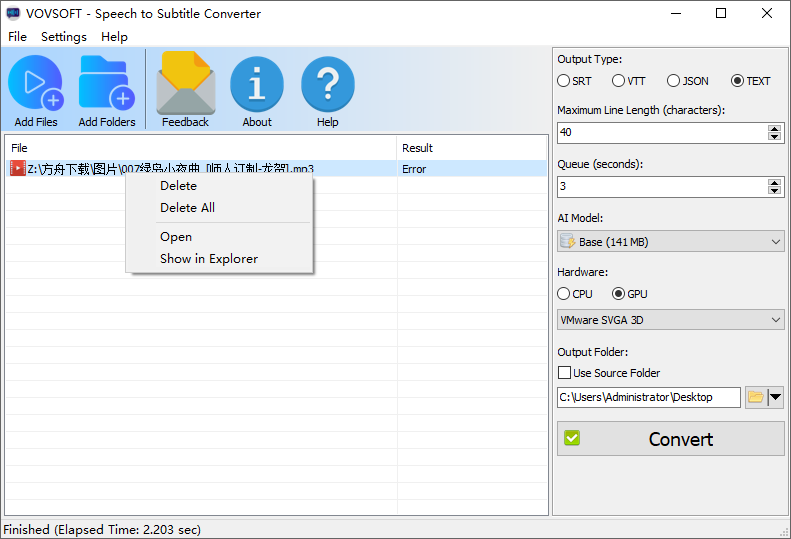Click the red video file icon in list
This screenshot has height=539, width=791.
click(x=18, y=168)
